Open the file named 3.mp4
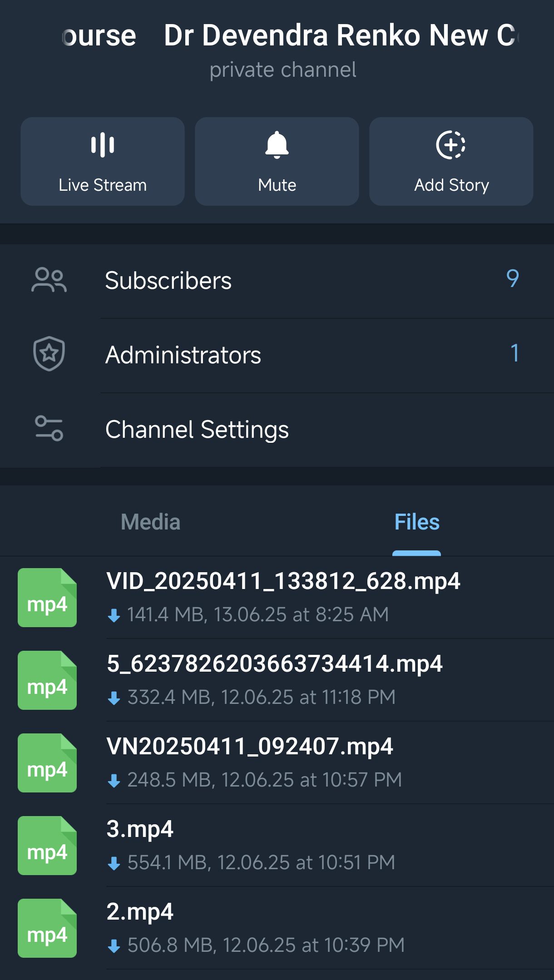 click(x=140, y=829)
